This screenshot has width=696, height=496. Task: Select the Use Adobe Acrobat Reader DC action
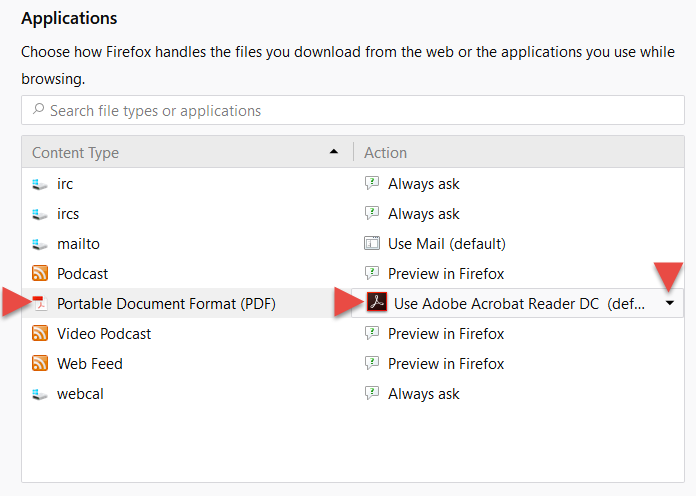coord(518,303)
